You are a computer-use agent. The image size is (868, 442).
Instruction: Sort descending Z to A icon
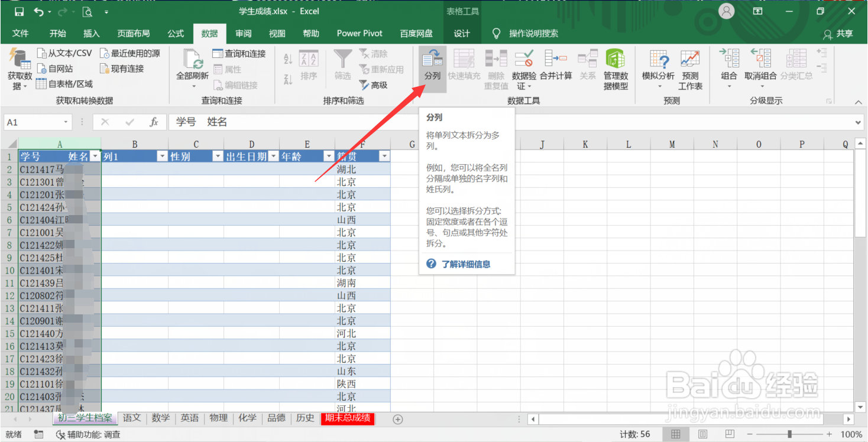pos(289,79)
